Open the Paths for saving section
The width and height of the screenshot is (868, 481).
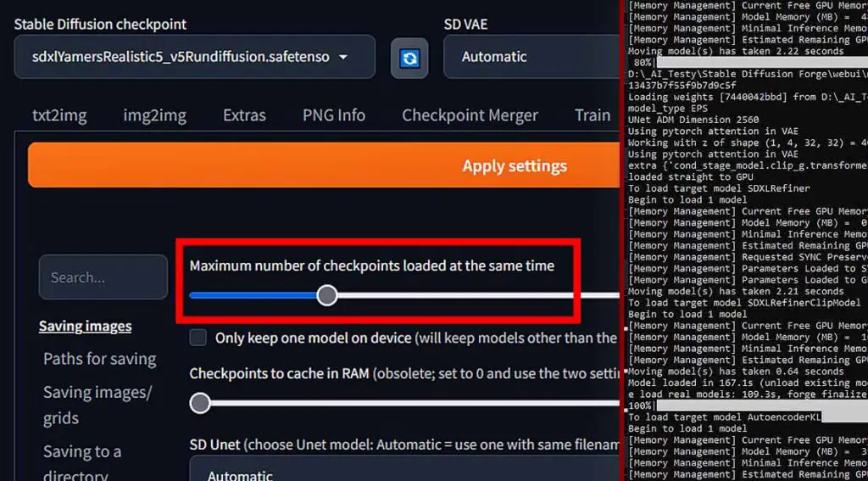click(x=100, y=359)
